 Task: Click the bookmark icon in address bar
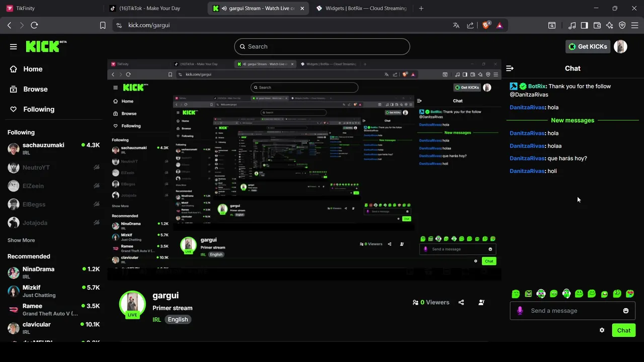[103, 25]
